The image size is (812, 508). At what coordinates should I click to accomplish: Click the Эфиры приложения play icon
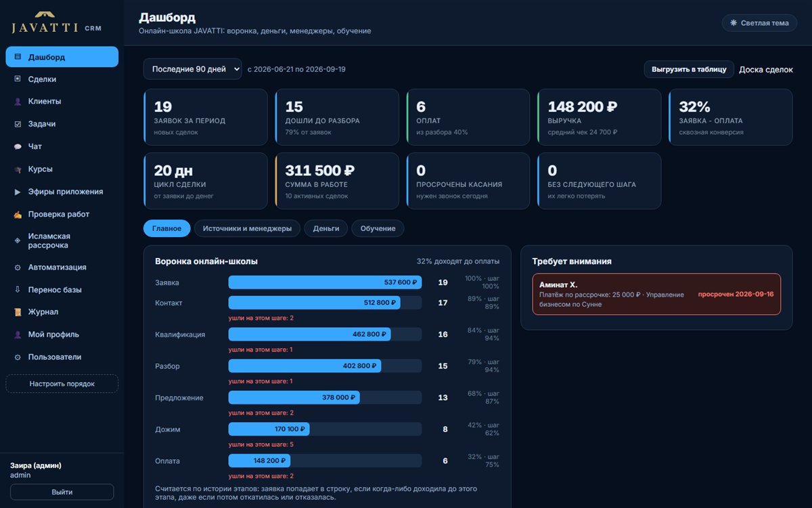pyautogui.click(x=18, y=192)
